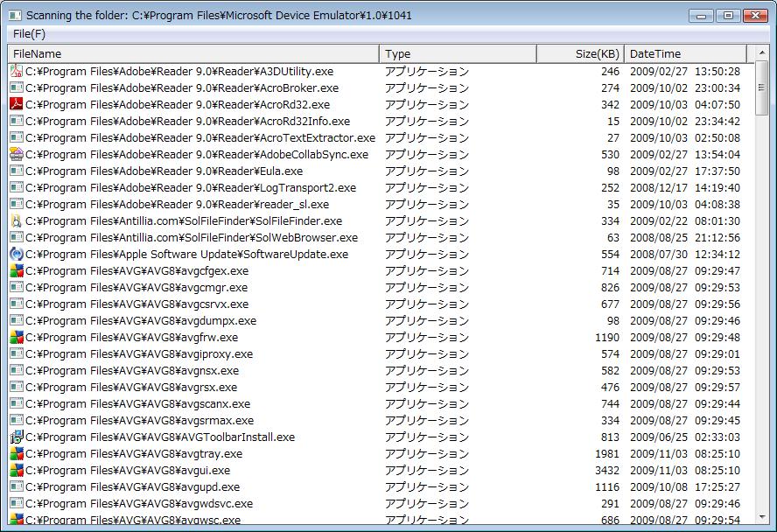The height and width of the screenshot is (532, 777).
Task: Click the vertical scrollbar thumb
Action: point(762,87)
